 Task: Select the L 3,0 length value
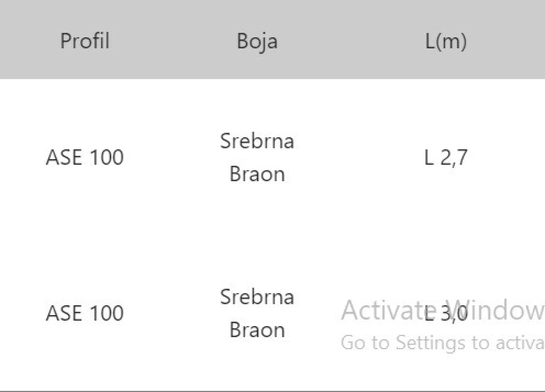(446, 313)
